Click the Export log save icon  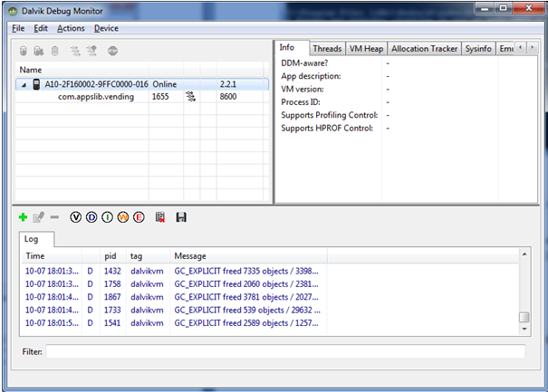(181, 217)
